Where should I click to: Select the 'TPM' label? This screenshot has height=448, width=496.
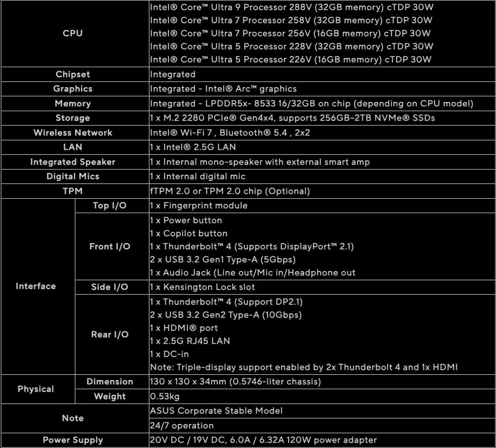72,191
